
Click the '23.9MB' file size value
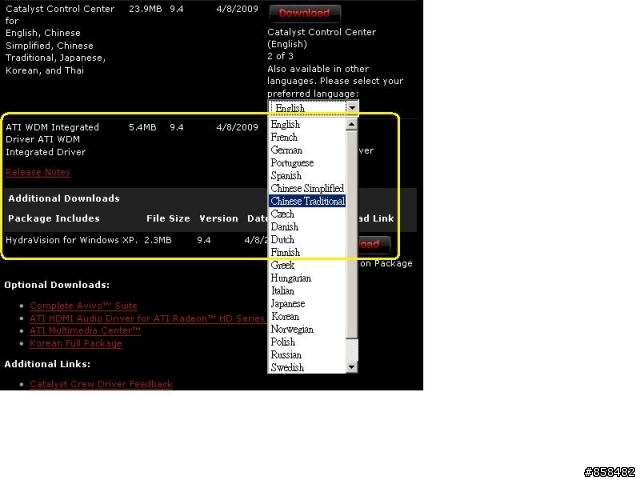tap(145, 9)
